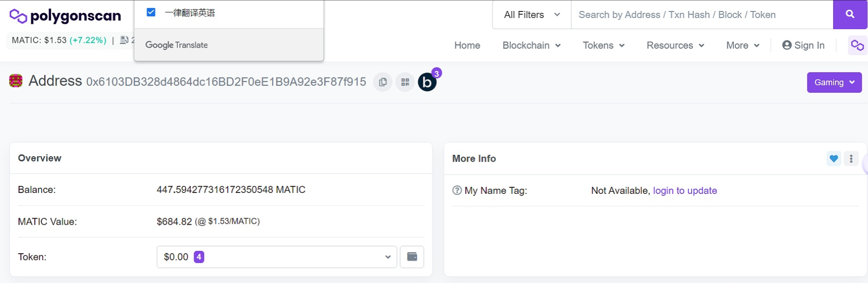Viewport: 868px width, 283px height.
Task: Open the wallet icon next to Token dropdown
Action: pyautogui.click(x=412, y=257)
